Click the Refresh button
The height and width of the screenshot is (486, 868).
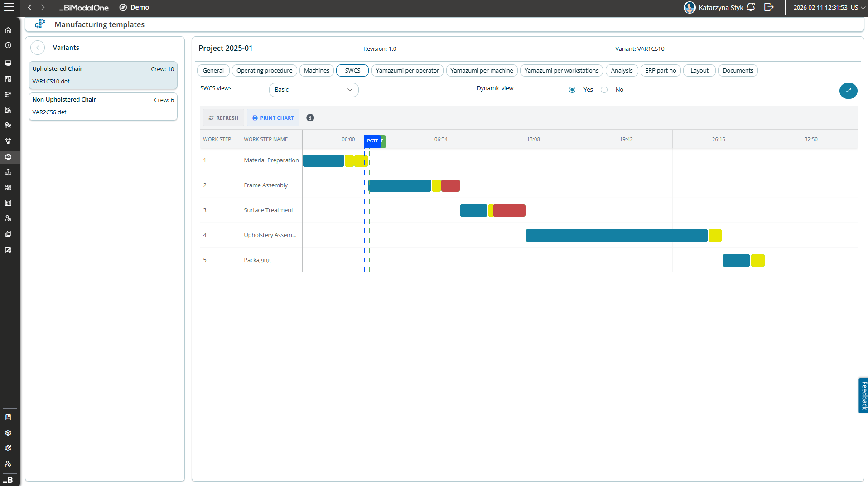coord(223,118)
